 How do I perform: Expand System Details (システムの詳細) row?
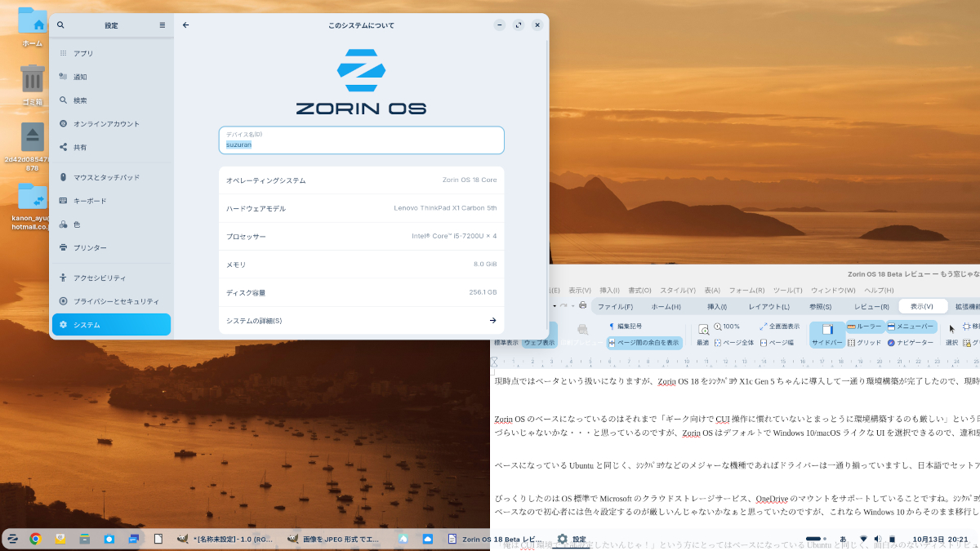[x=361, y=321]
